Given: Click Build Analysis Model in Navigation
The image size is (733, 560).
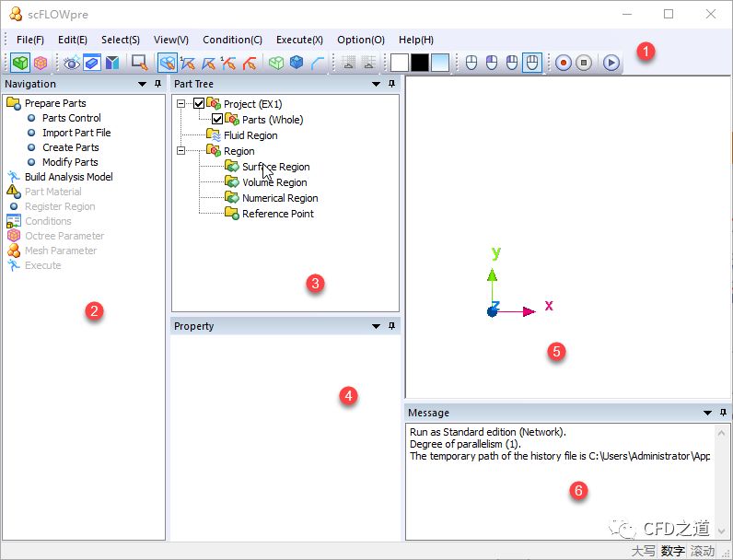Looking at the screenshot, I should [68, 177].
